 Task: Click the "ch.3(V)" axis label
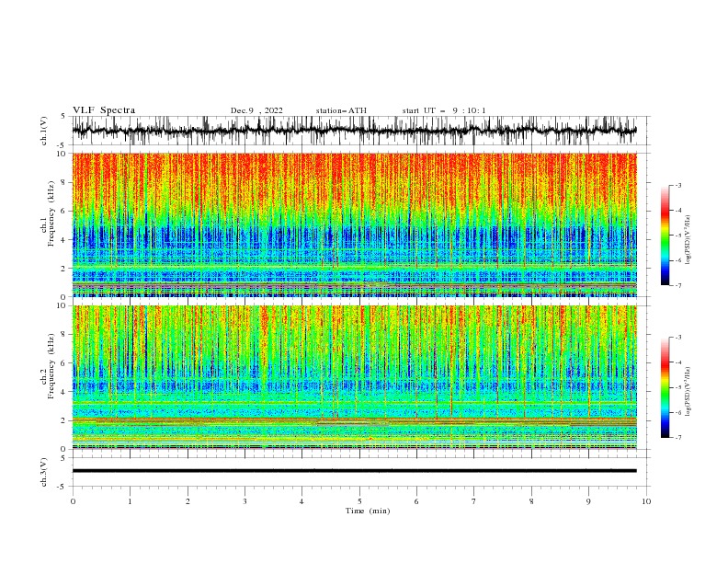[x=44, y=472]
